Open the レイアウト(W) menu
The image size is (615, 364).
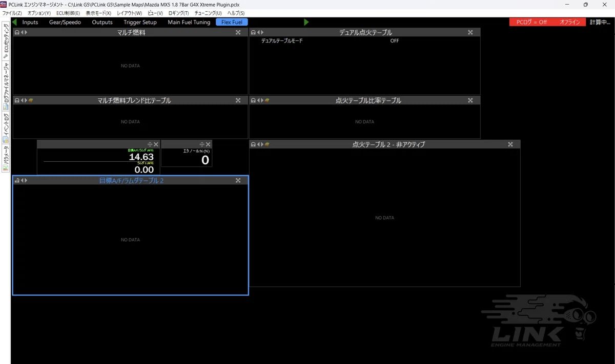coord(130,13)
